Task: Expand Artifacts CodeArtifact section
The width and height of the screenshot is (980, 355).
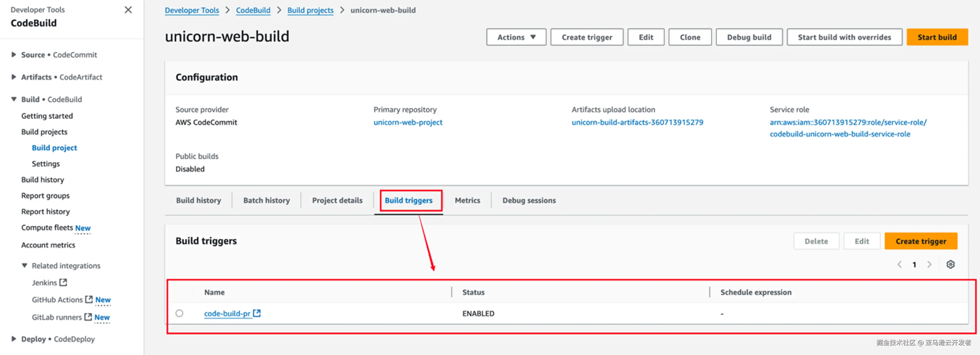Action: coord(14,77)
